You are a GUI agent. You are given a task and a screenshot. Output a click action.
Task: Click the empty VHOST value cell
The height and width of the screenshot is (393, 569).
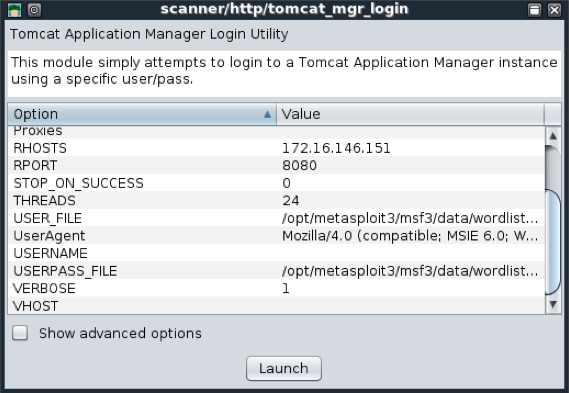click(410, 306)
